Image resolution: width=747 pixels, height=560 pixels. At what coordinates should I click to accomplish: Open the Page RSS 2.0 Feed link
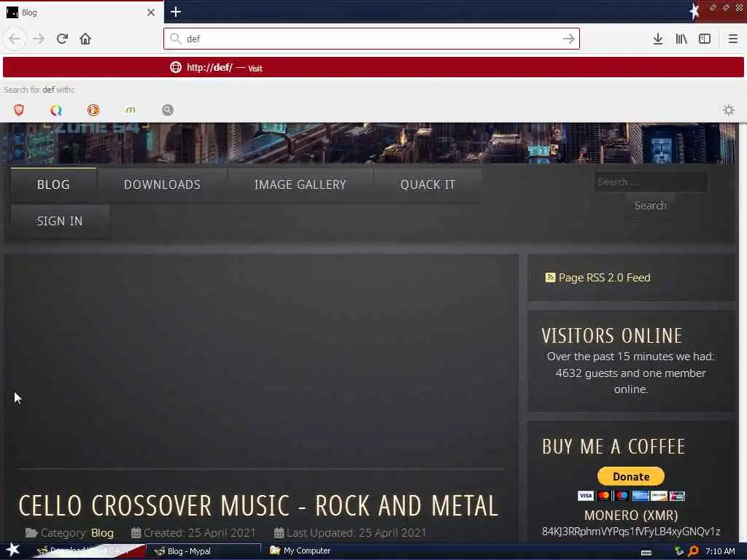click(604, 278)
